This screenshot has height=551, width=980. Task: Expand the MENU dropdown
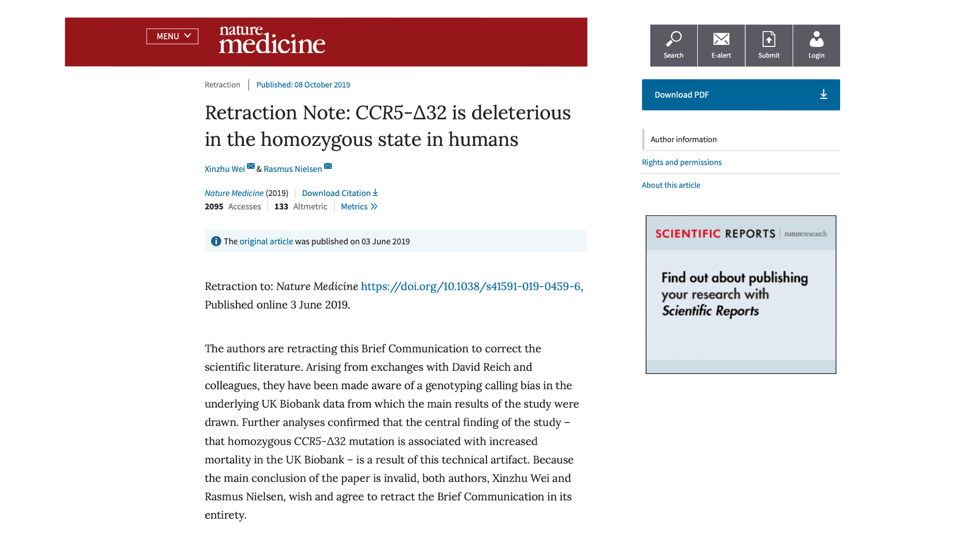point(173,36)
